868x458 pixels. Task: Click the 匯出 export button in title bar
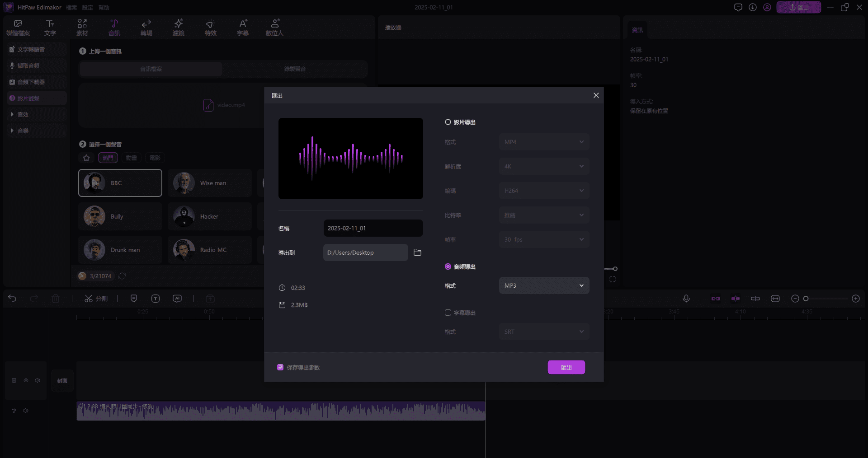(799, 7)
